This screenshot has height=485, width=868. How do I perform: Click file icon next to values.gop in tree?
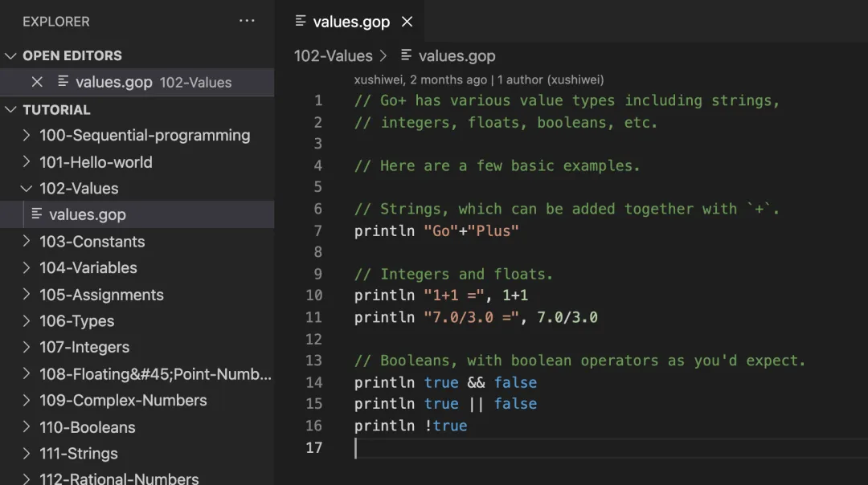pos(36,214)
